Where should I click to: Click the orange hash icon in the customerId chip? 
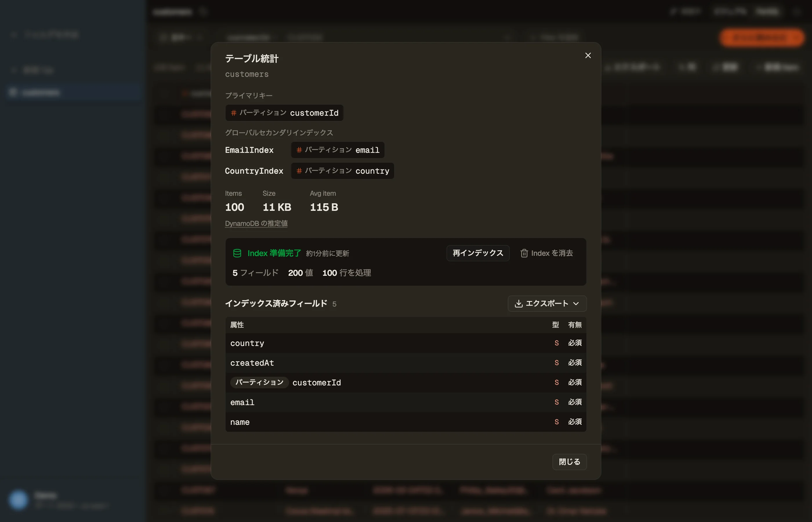pyautogui.click(x=233, y=113)
